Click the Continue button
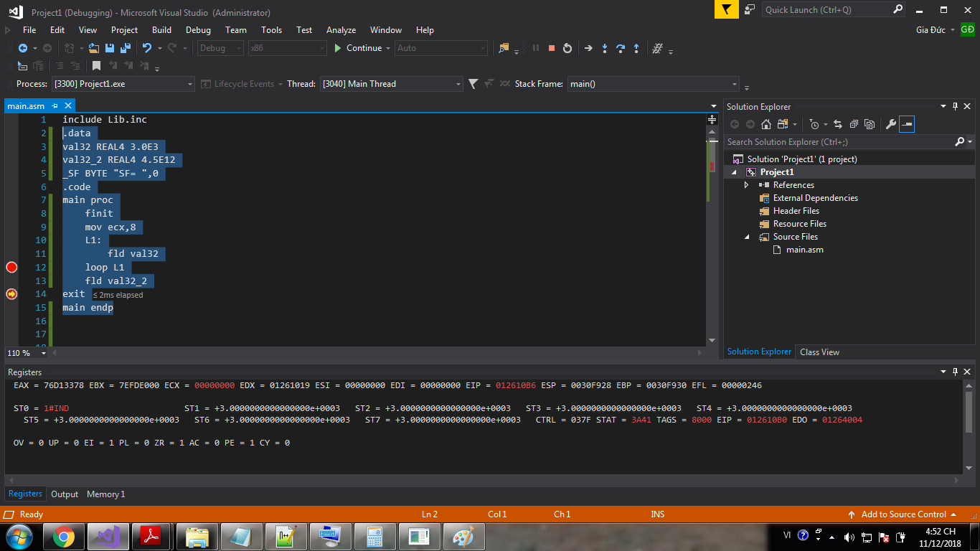 357,48
